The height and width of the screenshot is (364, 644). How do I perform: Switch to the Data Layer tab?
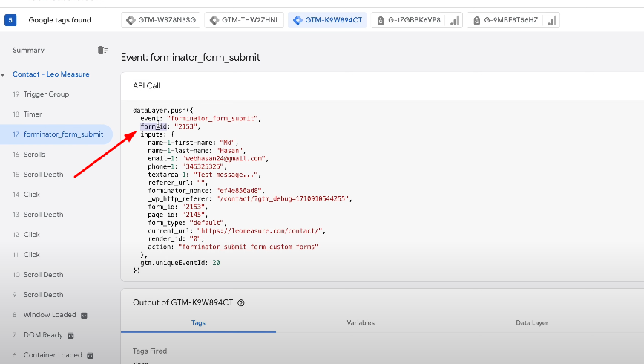[x=532, y=323]
